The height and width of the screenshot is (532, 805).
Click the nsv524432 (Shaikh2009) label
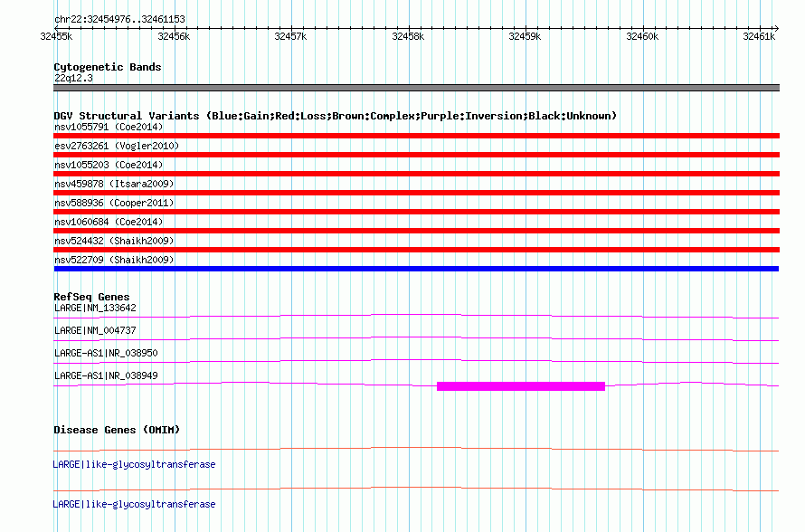pos(114,241)
